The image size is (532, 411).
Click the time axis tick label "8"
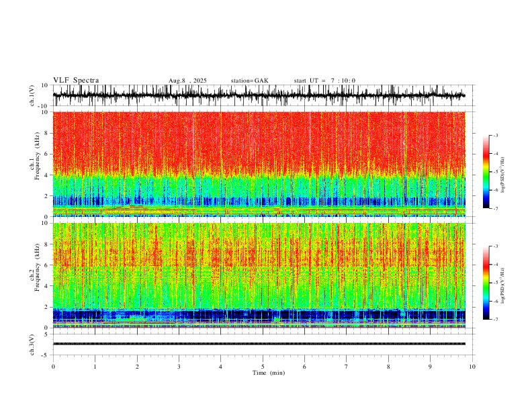click(x=388, y=367)
